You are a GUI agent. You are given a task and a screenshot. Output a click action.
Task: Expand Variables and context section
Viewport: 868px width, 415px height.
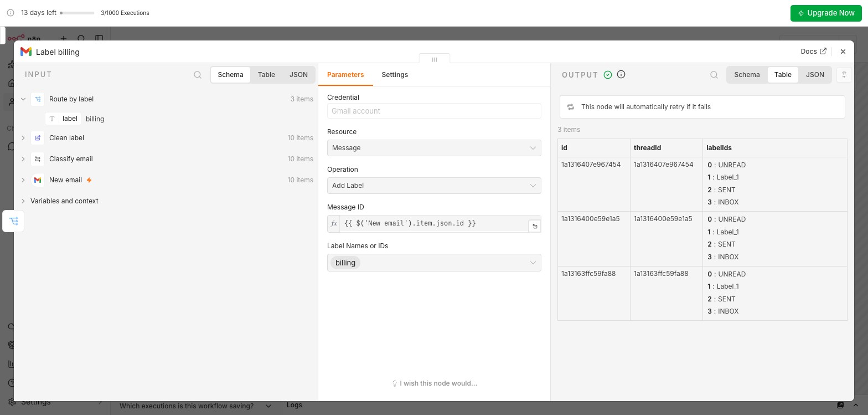[x=23, y=201]
